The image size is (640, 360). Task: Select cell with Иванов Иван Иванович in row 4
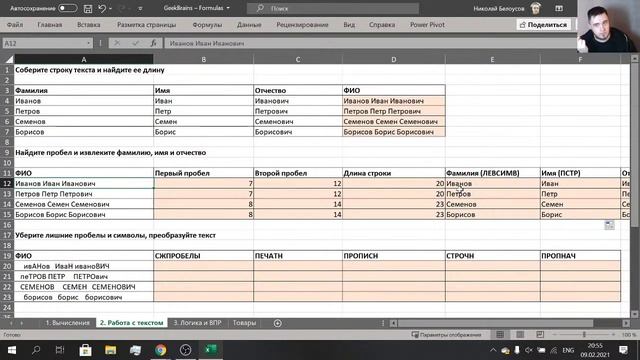[x=393, y=101]
